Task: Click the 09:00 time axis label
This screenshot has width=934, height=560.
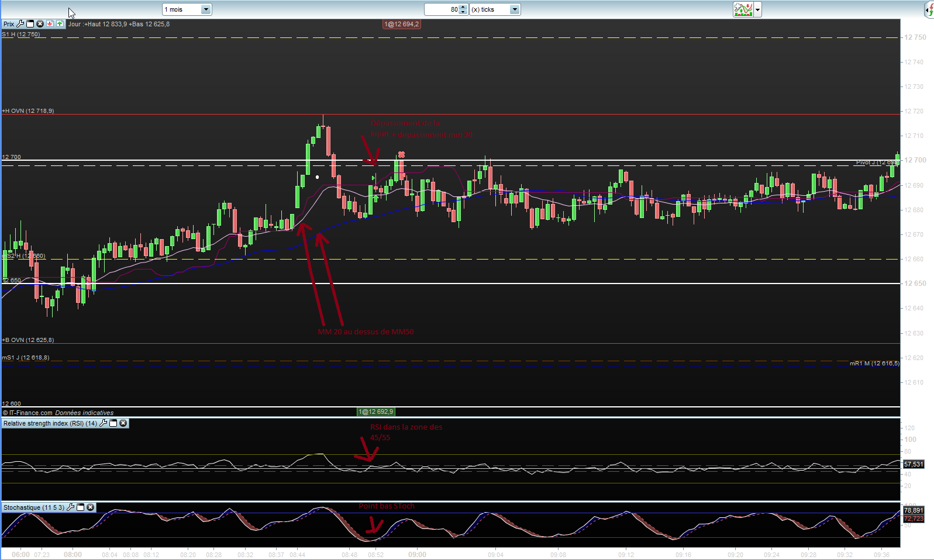Action: [x=417, y=554]
